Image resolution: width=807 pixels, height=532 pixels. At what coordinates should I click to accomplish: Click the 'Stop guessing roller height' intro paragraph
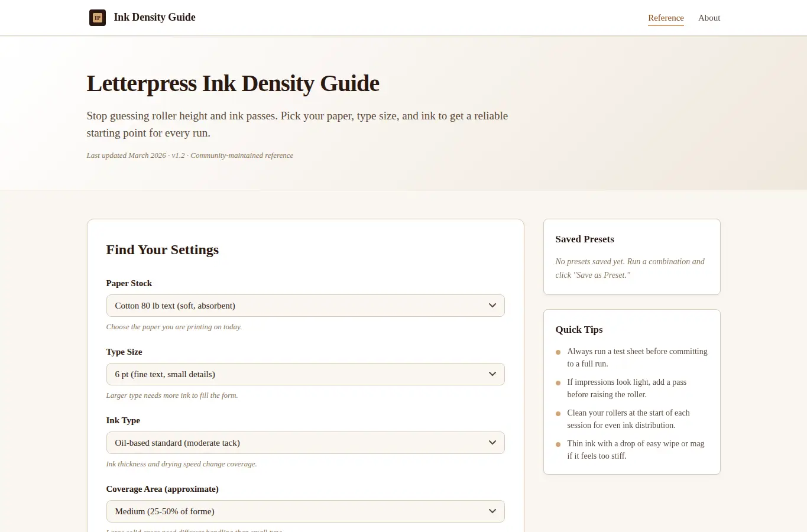297,124
